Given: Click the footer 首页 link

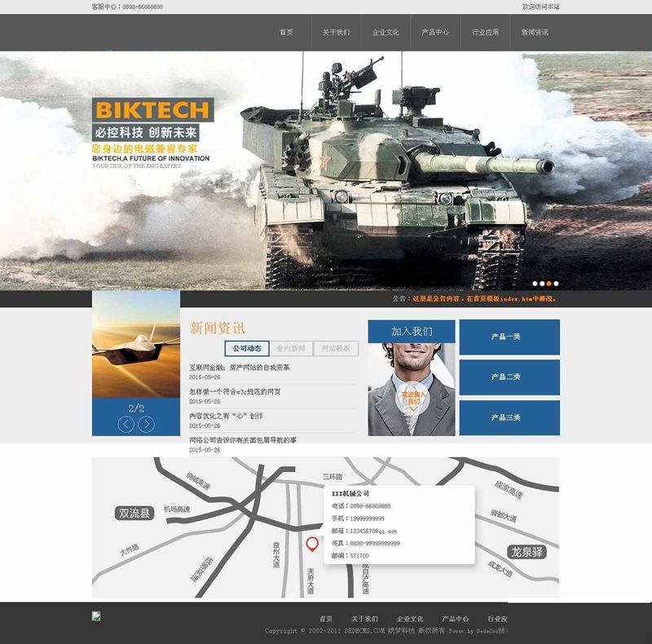Looking at the screenshot, I should tap(325, 619).
